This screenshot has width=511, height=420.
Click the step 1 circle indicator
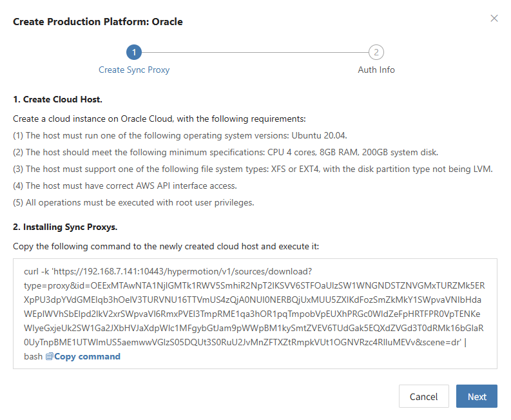(134, 52)
